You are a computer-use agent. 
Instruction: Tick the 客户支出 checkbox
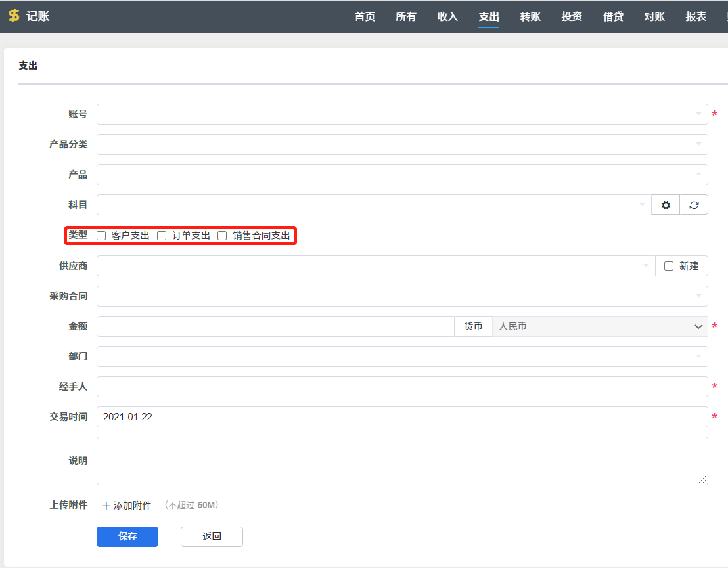pyautogui.click(x=101, y=236)
